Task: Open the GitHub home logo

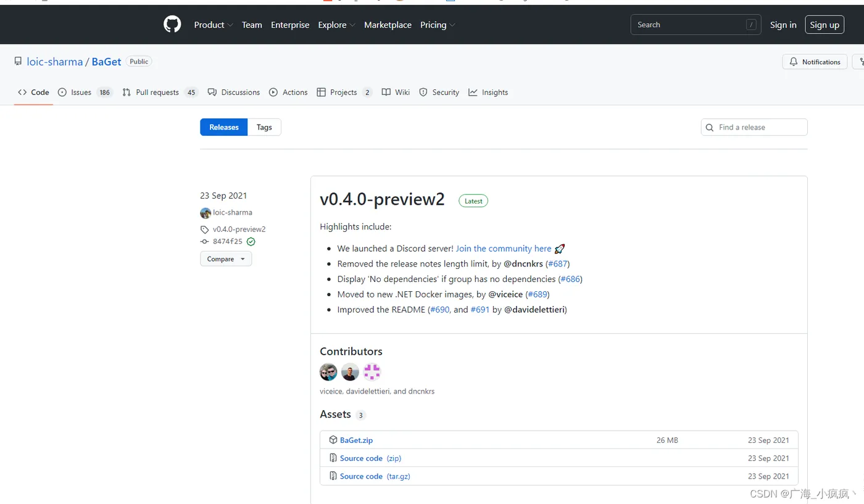Action: click(172, 25)
